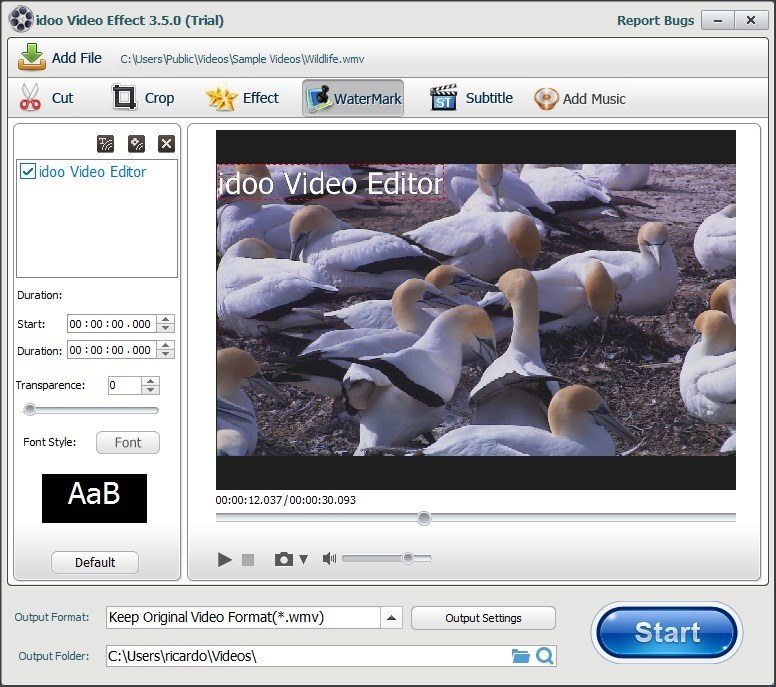Select the idoo Video Editor list entry
Screen dimensions: 776x687
click(93, 171)
